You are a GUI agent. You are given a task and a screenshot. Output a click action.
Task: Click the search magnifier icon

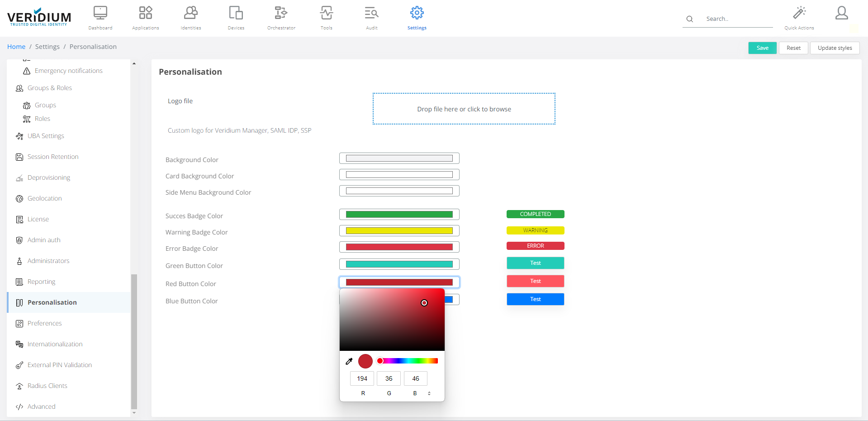point(690,19)
